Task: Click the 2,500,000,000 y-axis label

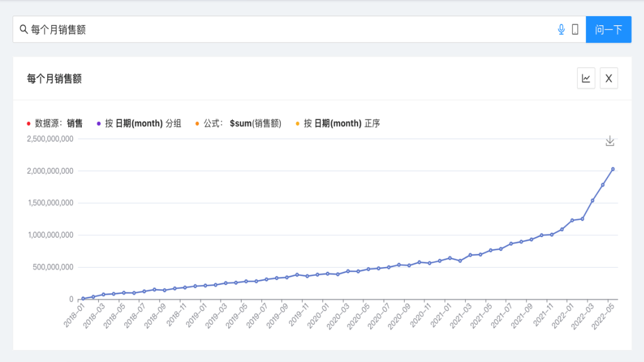Action: [50, 139]
